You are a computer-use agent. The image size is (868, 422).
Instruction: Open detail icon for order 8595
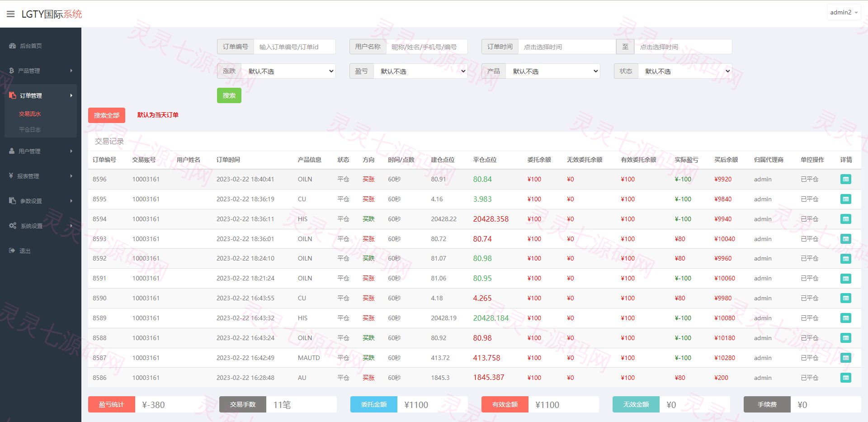tap(845, 199)
